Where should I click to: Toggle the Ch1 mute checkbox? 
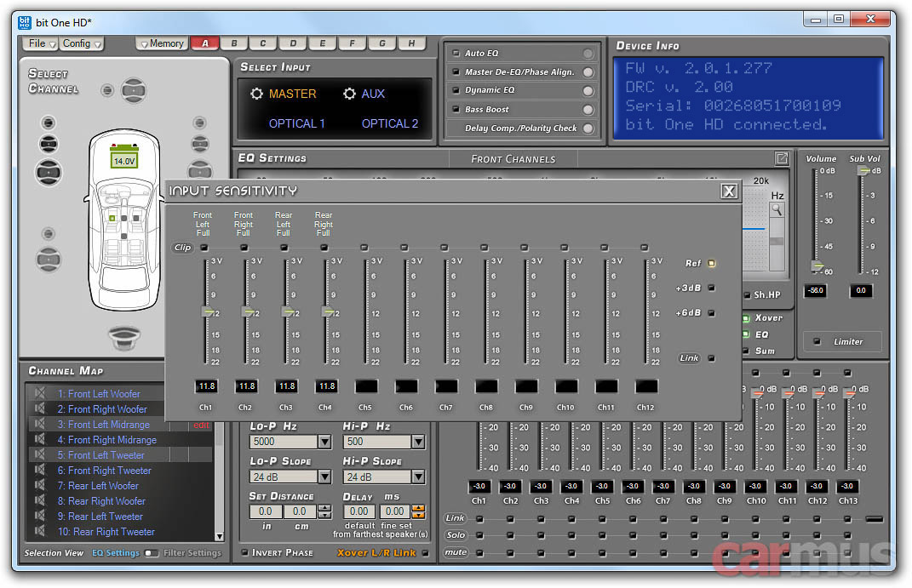coord(480,552)
